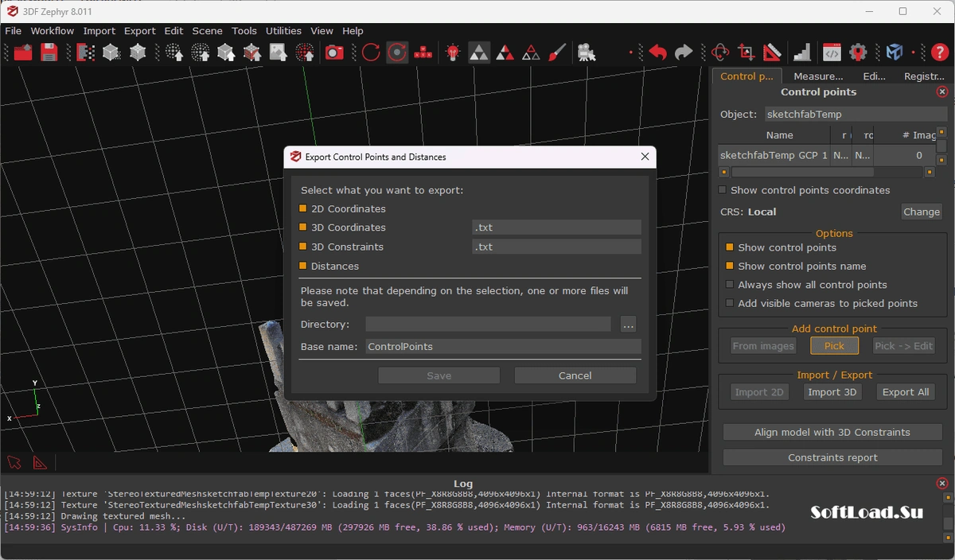The image size is (955, 560).
Task: Open the 3D Coordinates .txt format dropdown
Action: (556, 227)
